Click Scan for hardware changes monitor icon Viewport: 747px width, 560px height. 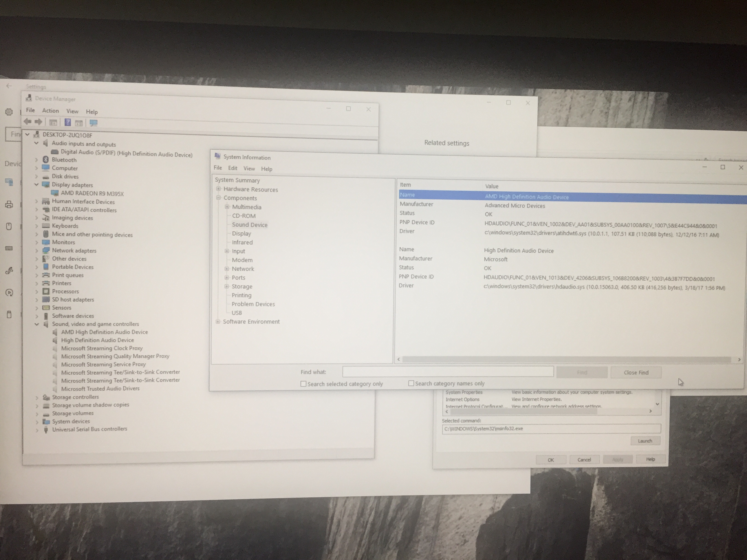(x=94, y=123)
